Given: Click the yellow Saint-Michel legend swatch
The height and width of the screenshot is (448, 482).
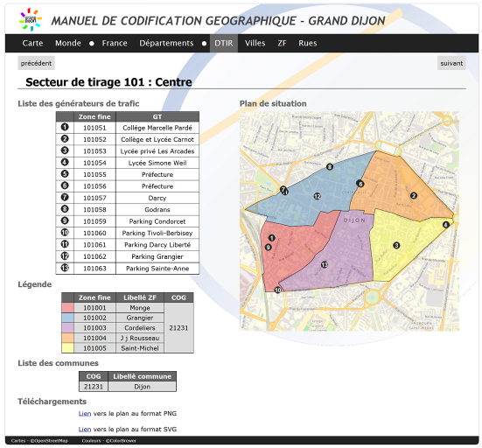Looking at the screenshot, I should coord(67,348).
